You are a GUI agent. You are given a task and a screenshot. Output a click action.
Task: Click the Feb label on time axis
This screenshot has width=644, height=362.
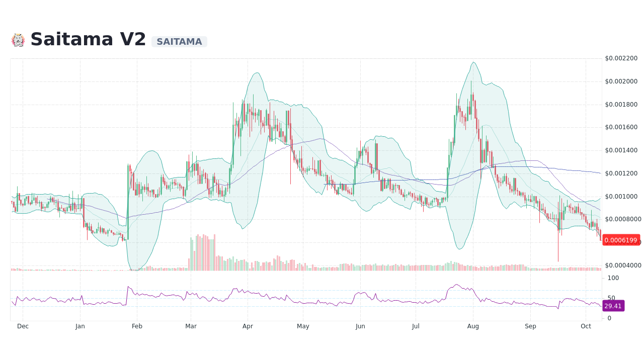(x=137, y=326)
